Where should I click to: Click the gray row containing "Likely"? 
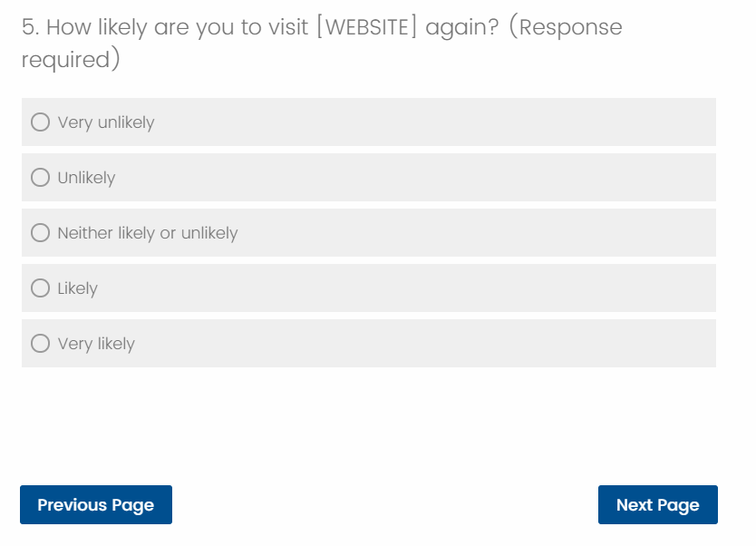435,288
